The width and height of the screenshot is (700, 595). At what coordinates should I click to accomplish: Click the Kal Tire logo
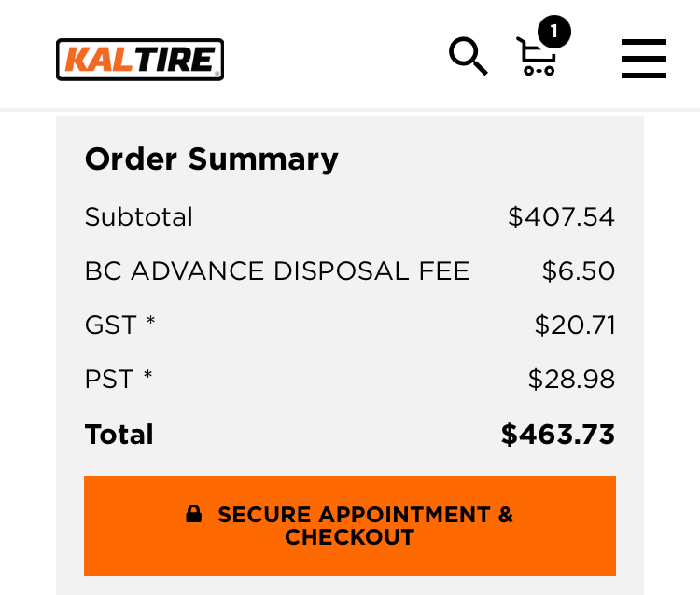(x=140, y=60)
